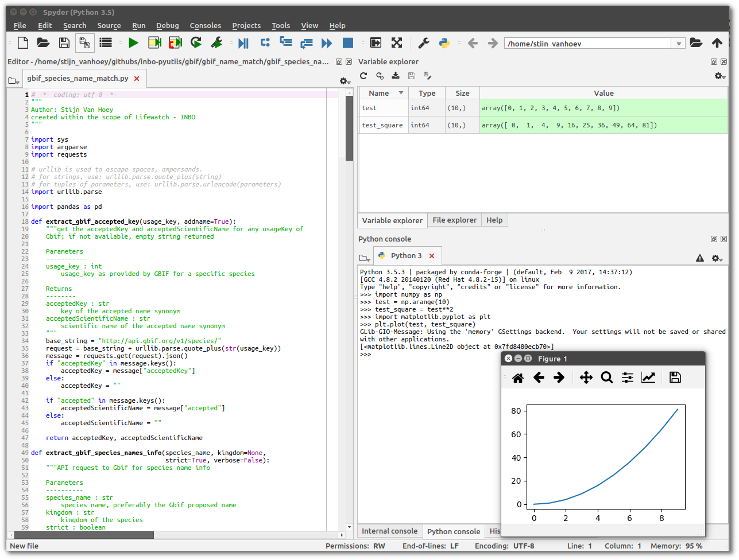Refresh the Variable explorer
The width and height of the screenshot is (739, 560).
pos(363,76)
